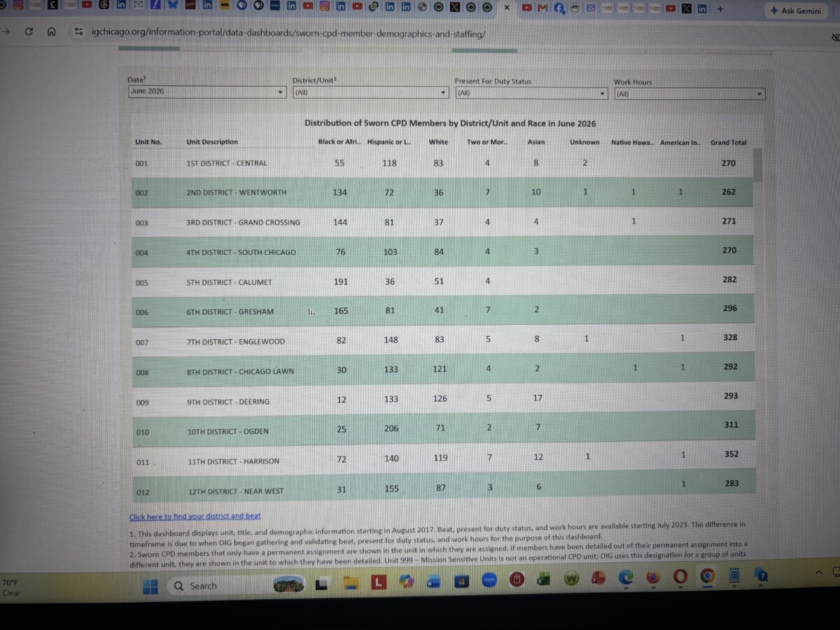
Task: Click Grand Total 352 for Harrison district
Action: tap(731, 454)
